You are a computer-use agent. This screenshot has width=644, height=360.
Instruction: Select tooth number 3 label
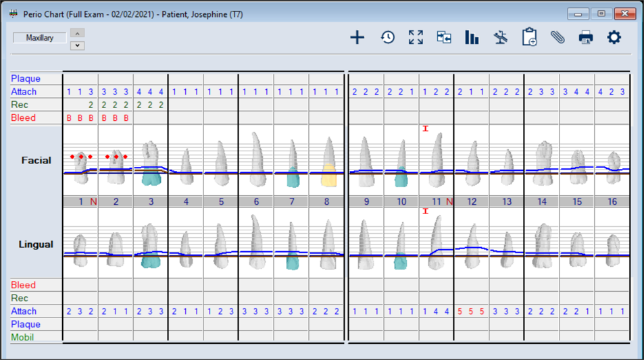[x=151, y=201]
